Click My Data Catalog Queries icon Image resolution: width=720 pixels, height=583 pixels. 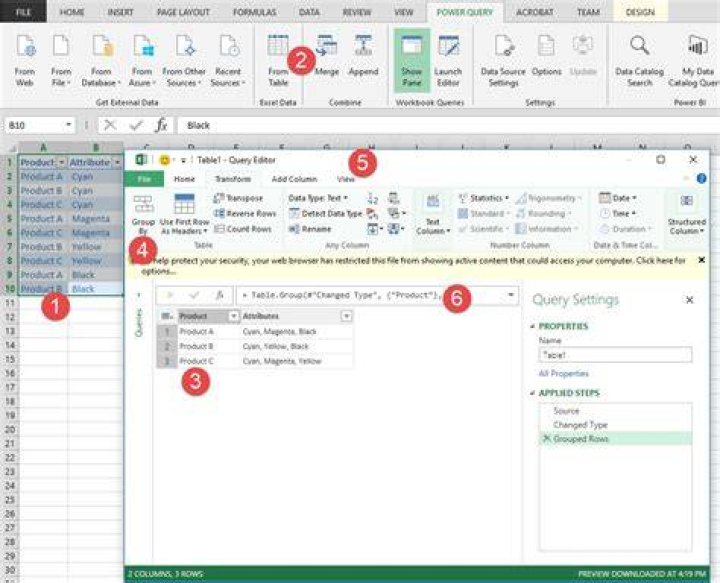[694, 60]
